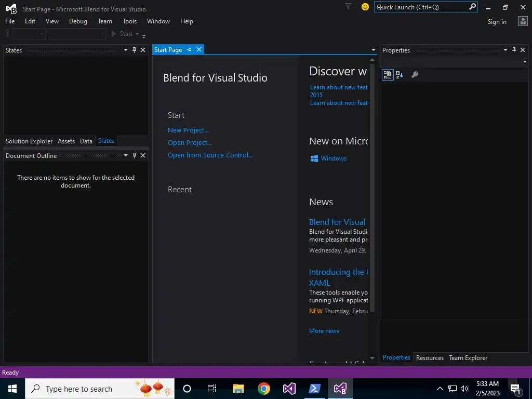532x399 pixels.
Task: Send feedback via smiley face icon
Action: click(365, 7)
